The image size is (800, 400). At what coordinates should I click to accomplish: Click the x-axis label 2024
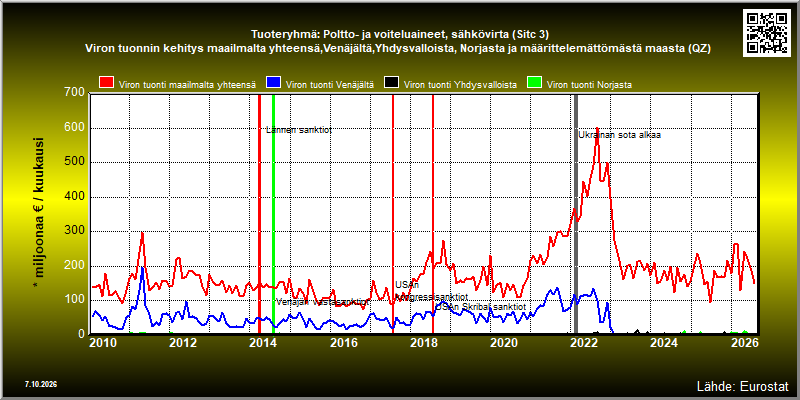(x=663, y=342)
